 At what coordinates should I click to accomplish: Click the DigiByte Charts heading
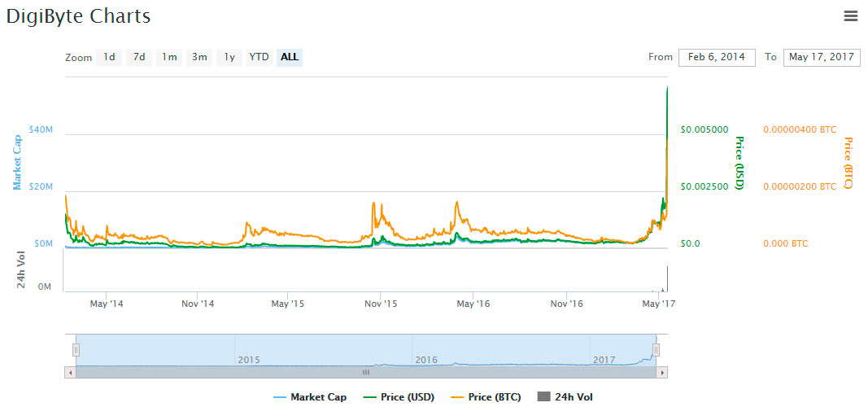78,16
